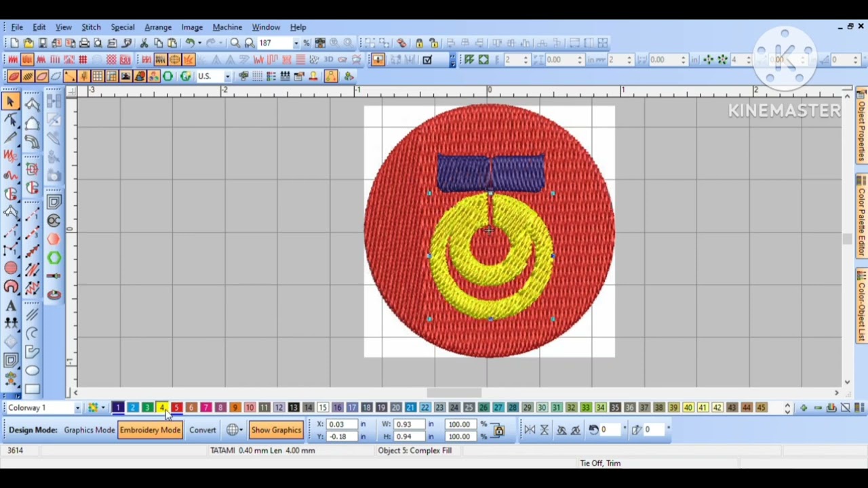Open the Colorway 1 dropdown
This screenshot has width=868, height=488.
[x=77, y=408]
